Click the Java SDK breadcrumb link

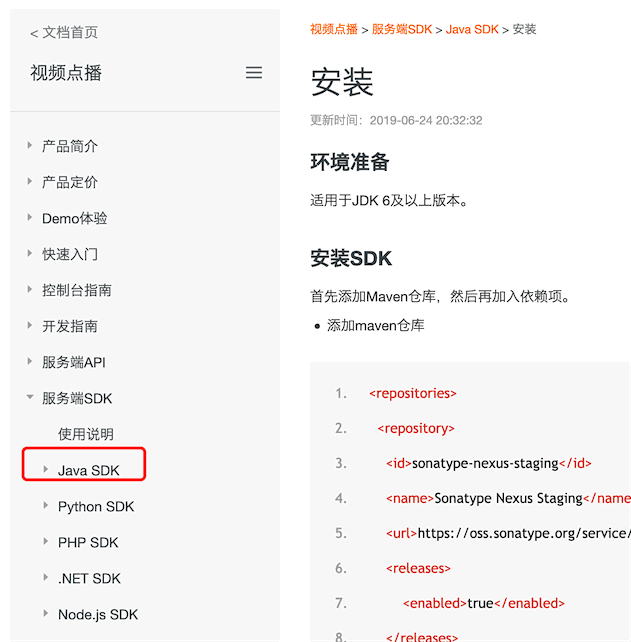coord(472,29)
